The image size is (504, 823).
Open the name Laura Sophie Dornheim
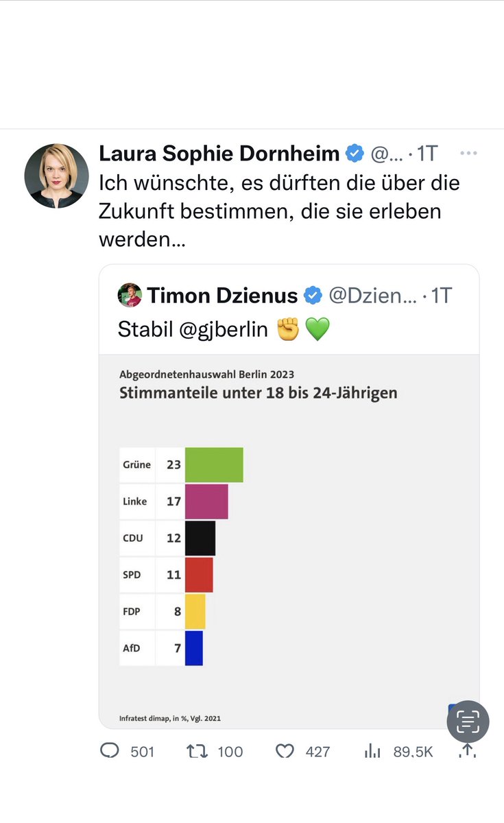coord(219,154)
